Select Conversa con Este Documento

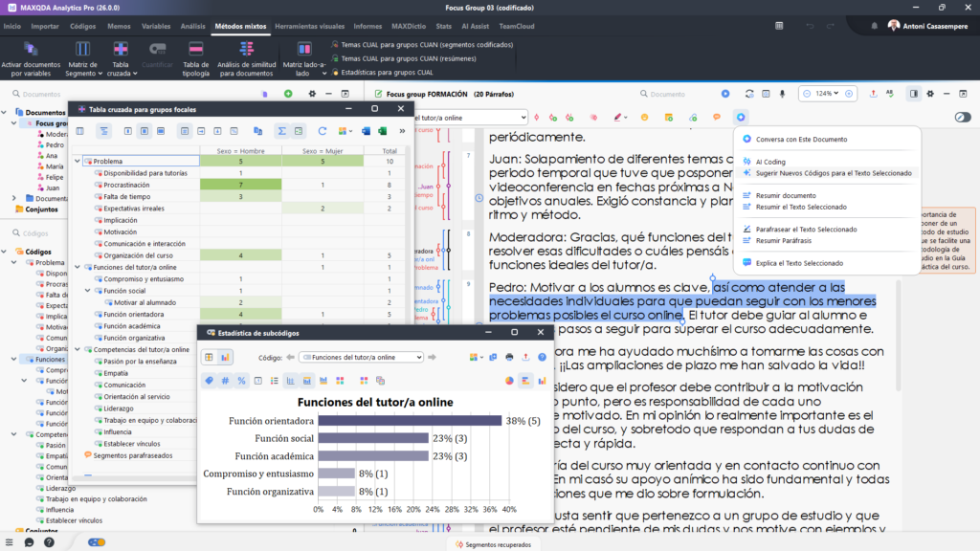(801, 140)
